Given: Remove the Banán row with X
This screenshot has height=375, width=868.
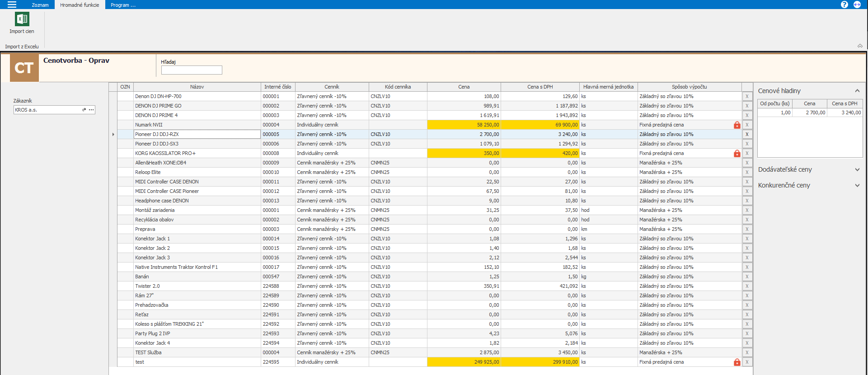Looking at the screenshot, I should [747, 277].
